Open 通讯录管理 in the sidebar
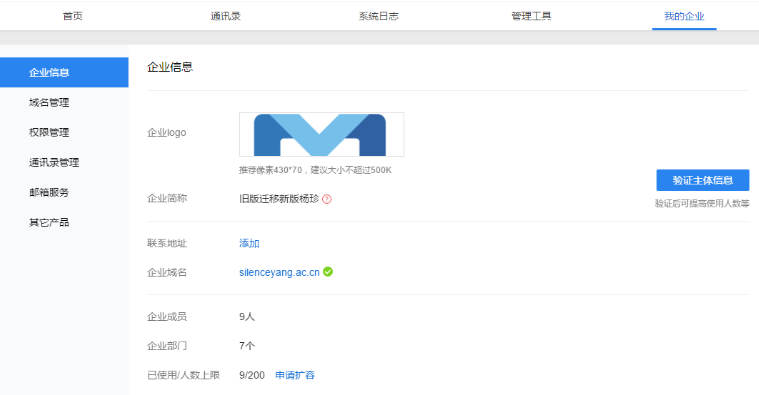The image size is (759, 395). pyautogui.click(x=54, y=163)
